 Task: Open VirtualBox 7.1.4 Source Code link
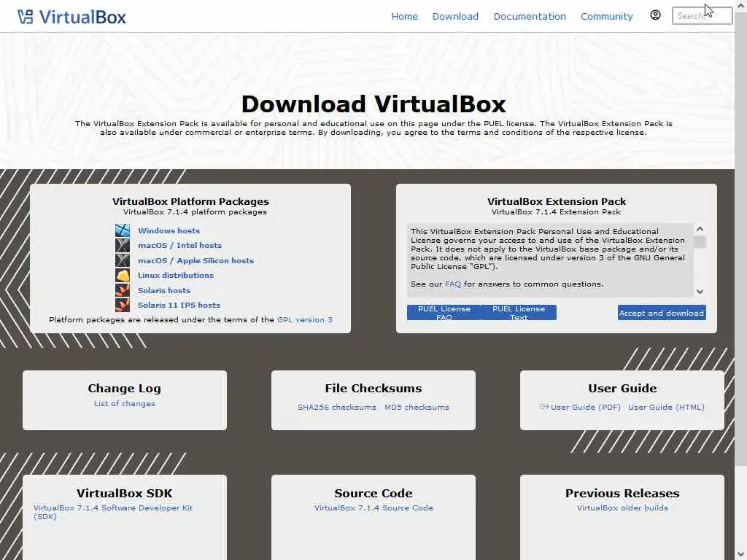[x=373, y=507]
